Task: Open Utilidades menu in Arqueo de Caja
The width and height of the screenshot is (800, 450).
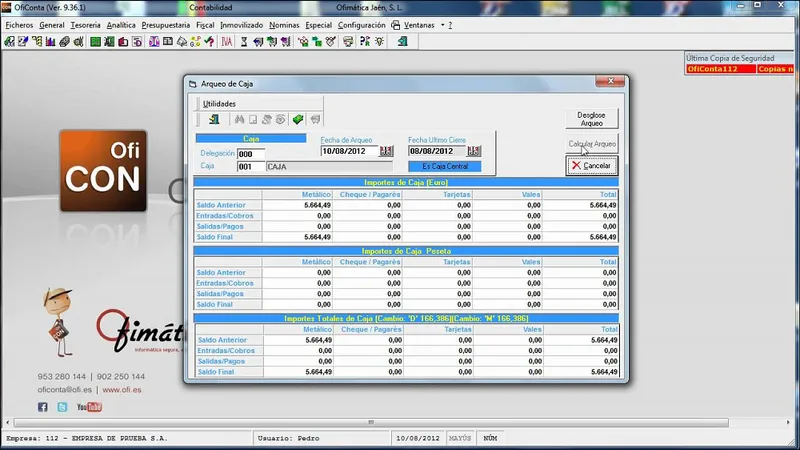Action: (x=219, y=104)
